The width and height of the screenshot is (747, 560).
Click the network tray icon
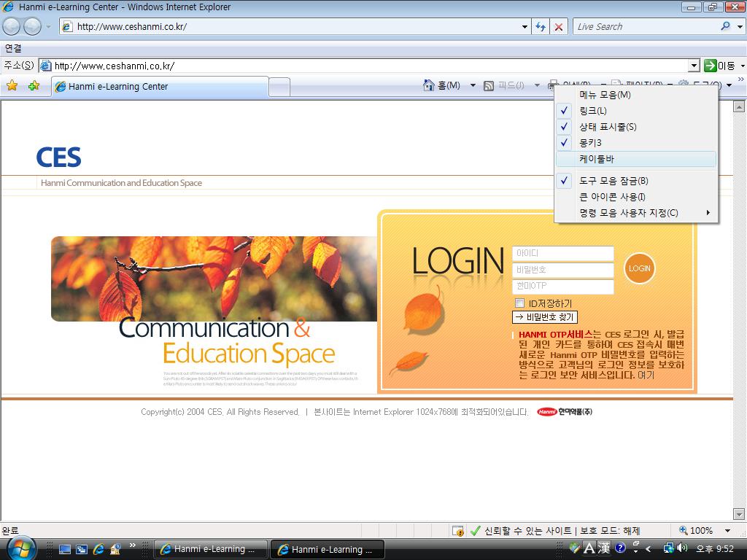click(668, 548)
